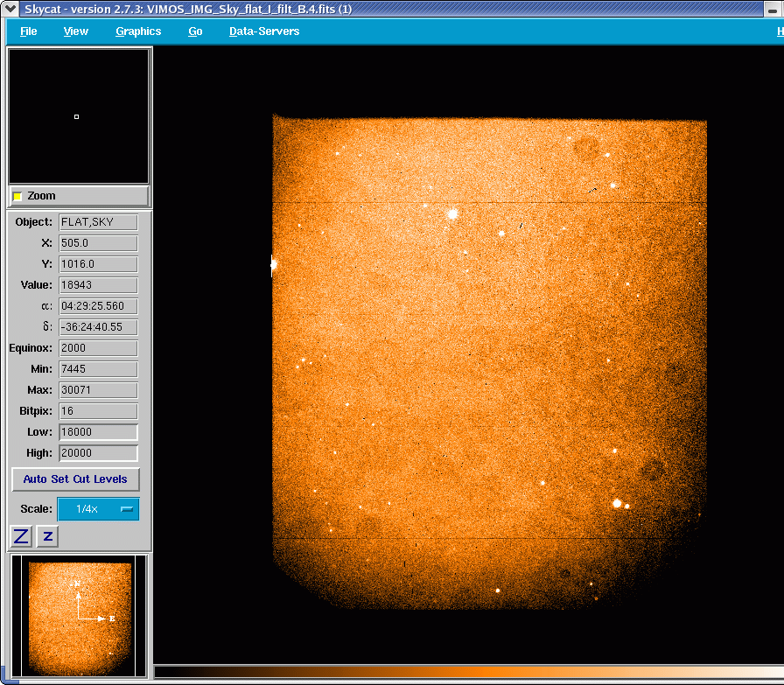Screen dimensions: 784x685
Task: Click the Low cut level field
Action: pyautogui.click(x=99, y=432)
